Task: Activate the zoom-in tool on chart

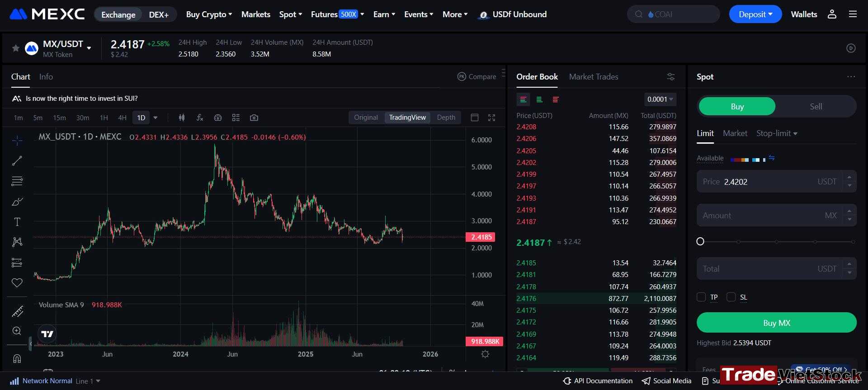Action: 17,331
